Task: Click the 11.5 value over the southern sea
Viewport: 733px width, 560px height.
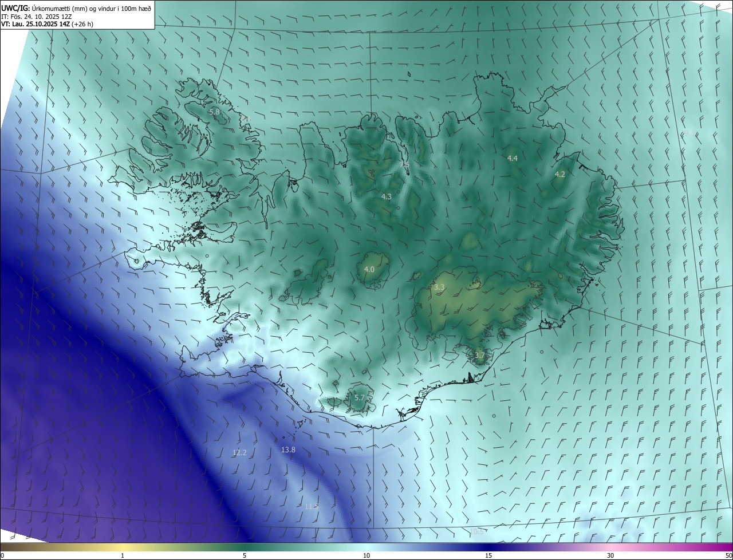Action: 312,506
